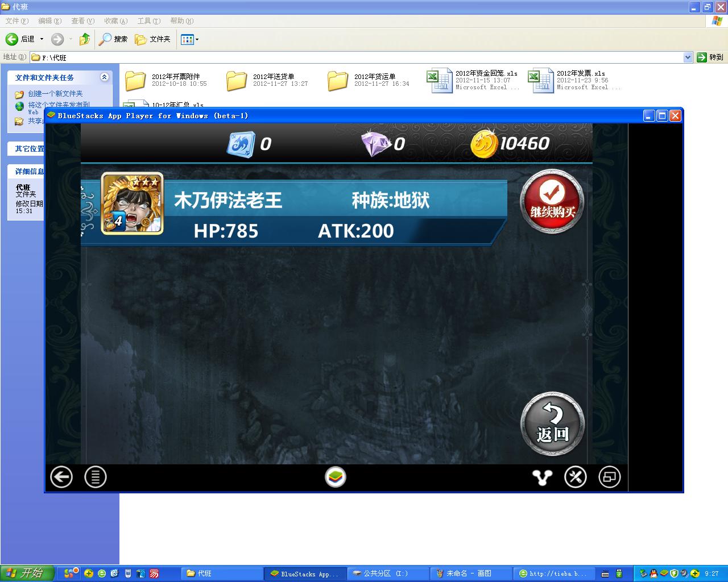Switch to the 未命名 - 画图 taskbar button

click(471, 573)
